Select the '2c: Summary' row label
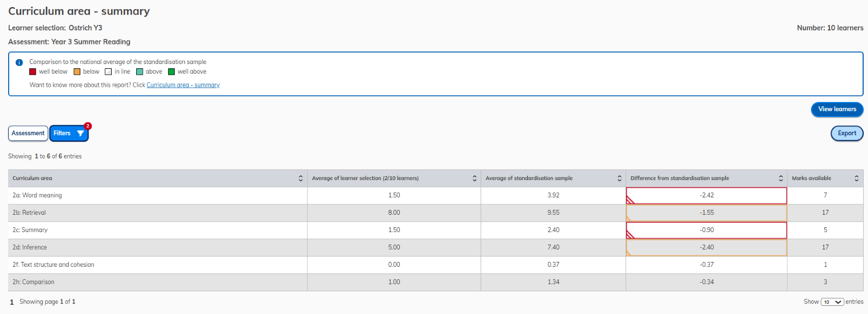The height and width of the screenshot is (314, 868). click(x=30, y=230)
